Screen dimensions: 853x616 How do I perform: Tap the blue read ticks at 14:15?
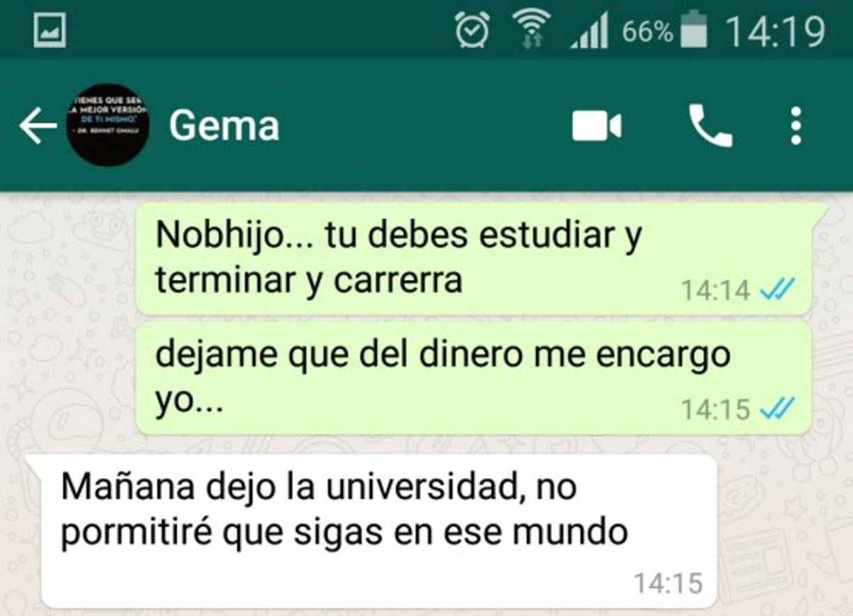[x=777, y=407]
